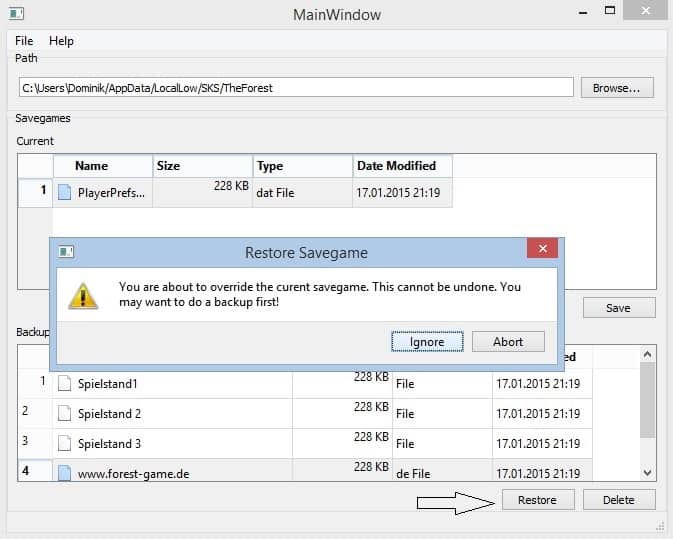The image size is (673, 541).
Task: Sort current savegames by Date Modified
Action: [401, 166]
